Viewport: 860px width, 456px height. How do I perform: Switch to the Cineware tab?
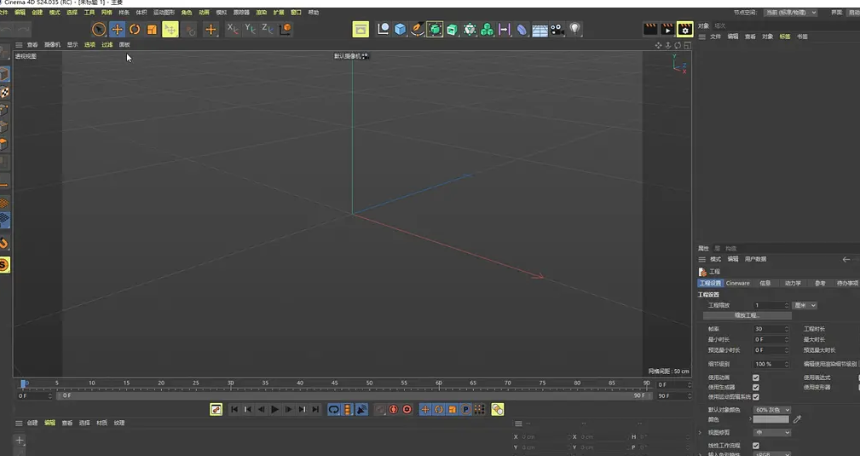(738, 283)
